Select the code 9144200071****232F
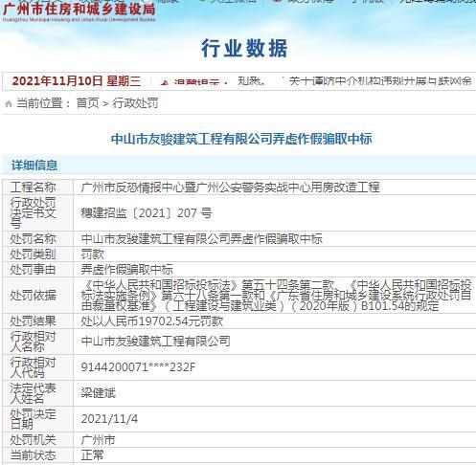Screen dimensions: 476x465 [138, 367]
